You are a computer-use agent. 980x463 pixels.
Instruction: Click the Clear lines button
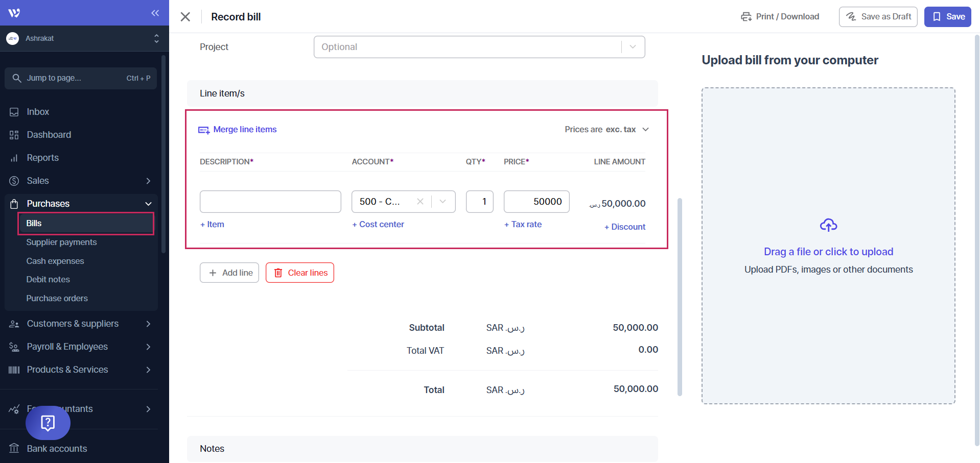pyautogui.click(x=300, y=273)
